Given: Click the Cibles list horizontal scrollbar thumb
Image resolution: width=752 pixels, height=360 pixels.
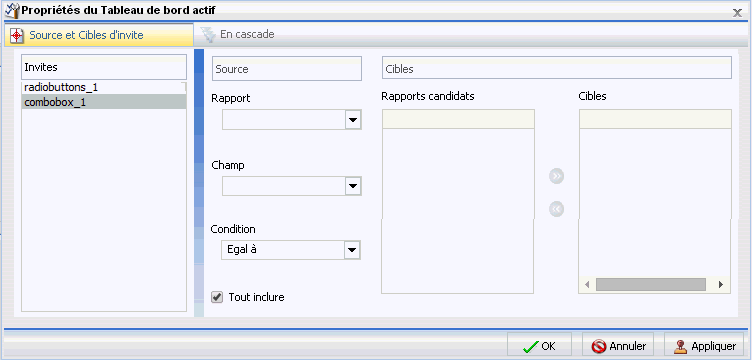Looking at the screenshot, I should [651, 284].
